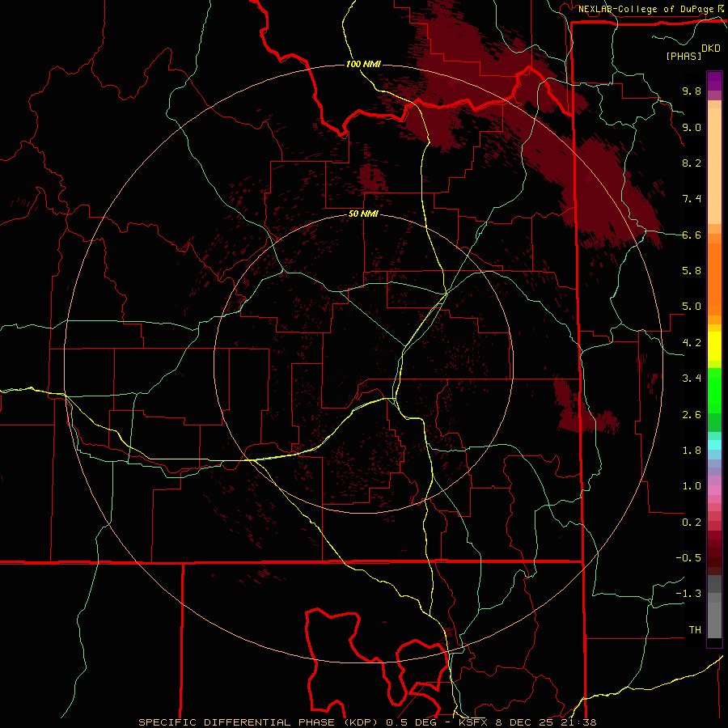Click the TH threshold label
Image resolution: width=728 pixels, height=728 pixels.
[695, 630]
